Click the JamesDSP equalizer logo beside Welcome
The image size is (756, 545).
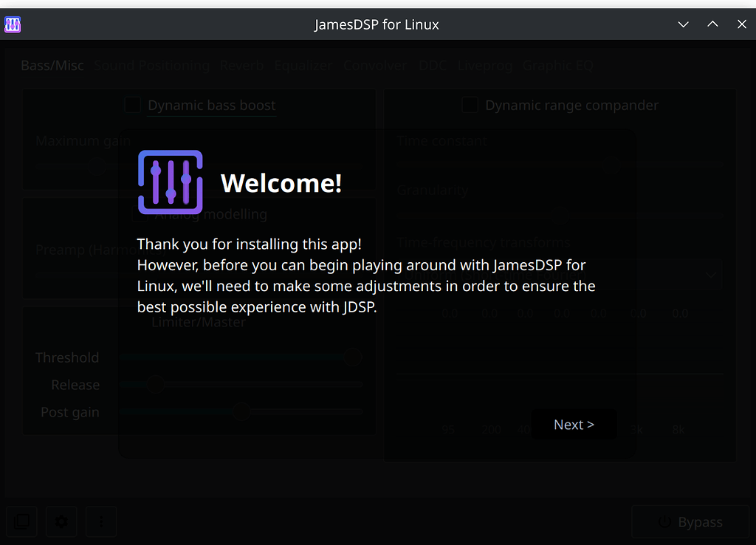(171, 182)
